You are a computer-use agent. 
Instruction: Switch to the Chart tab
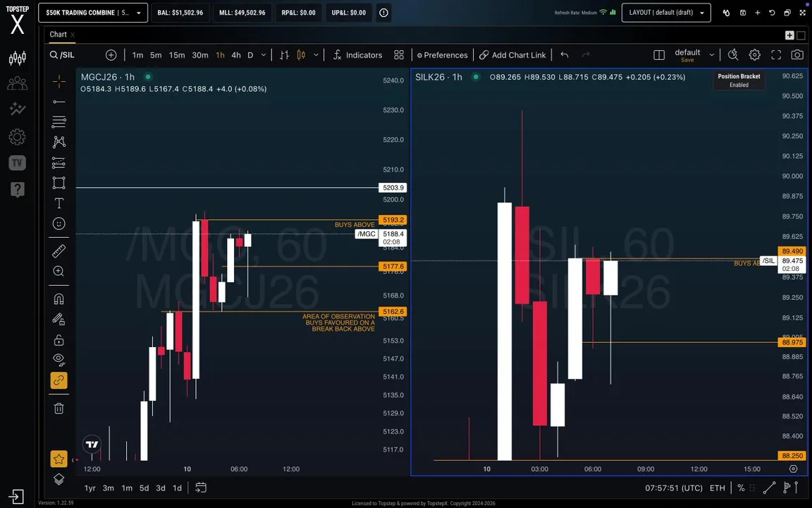click(58, 34)
